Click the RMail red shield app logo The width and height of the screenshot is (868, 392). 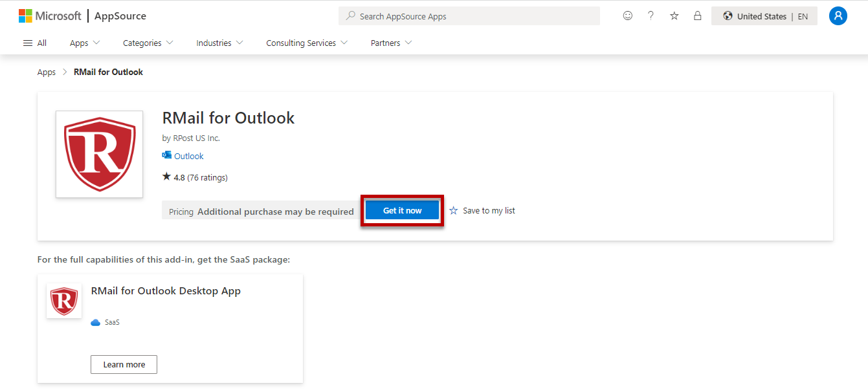tap(99, 154)
